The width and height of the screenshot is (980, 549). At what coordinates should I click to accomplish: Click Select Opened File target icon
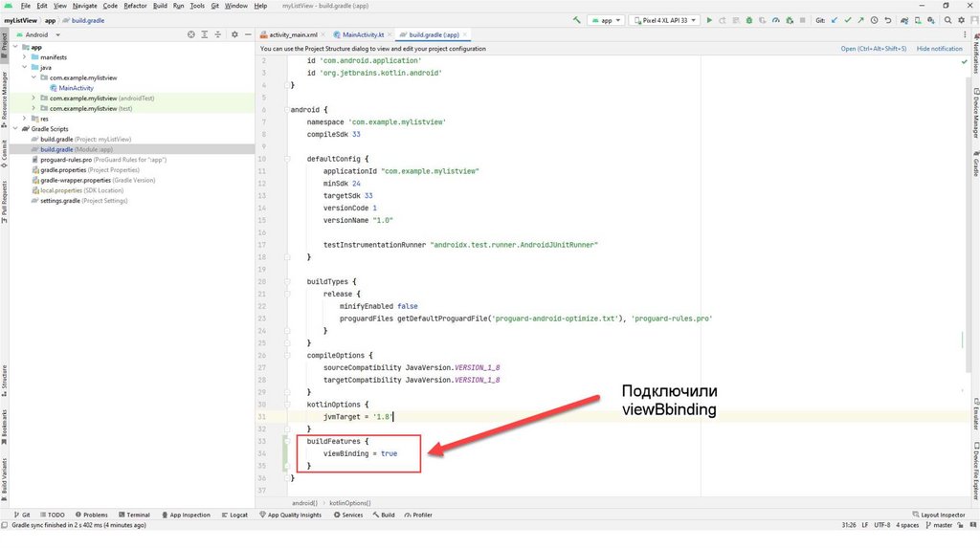tap(190, 34)
